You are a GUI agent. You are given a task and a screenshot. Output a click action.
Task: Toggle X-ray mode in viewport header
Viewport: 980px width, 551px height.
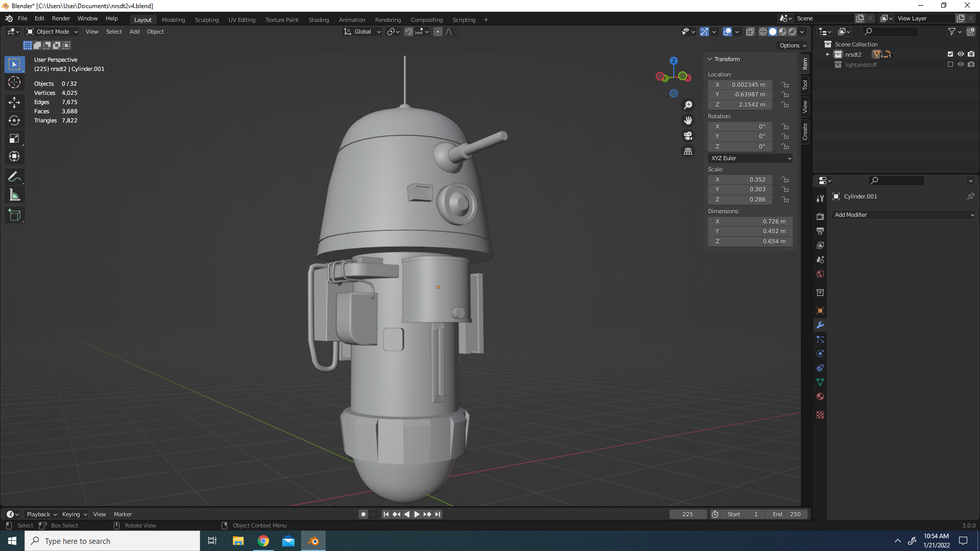[750, 32]
